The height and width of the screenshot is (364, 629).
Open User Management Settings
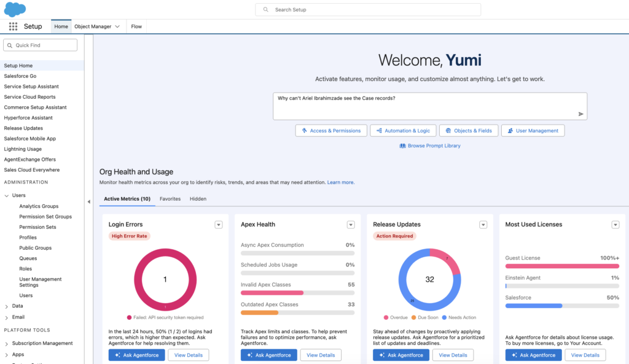pos(40,282)
